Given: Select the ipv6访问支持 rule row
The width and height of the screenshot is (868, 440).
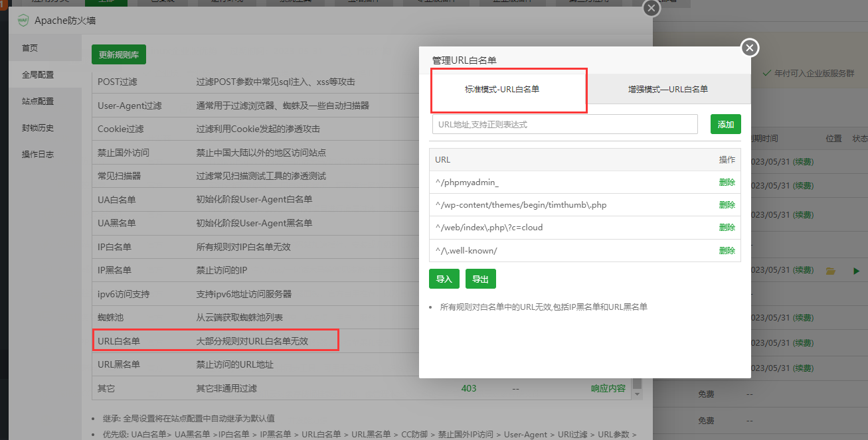Looking at the screenshot, I should pos(255,294).
